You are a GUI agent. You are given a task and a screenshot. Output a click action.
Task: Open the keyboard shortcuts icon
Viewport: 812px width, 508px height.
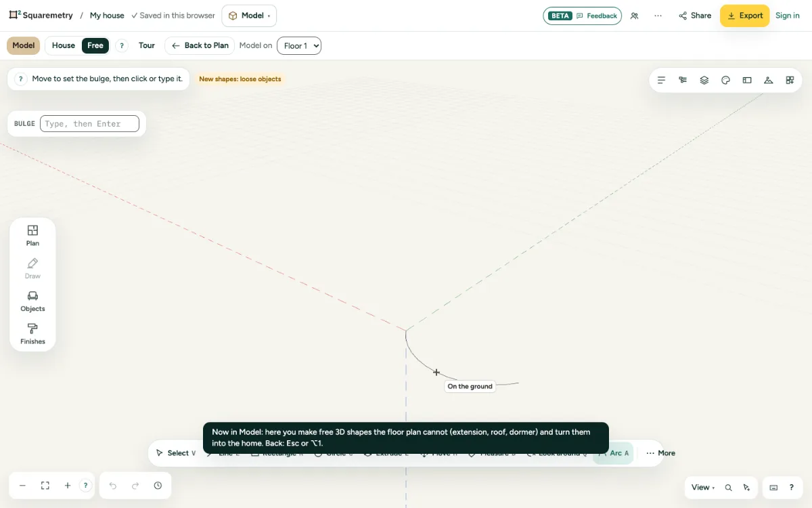click(x=773, y=488)
